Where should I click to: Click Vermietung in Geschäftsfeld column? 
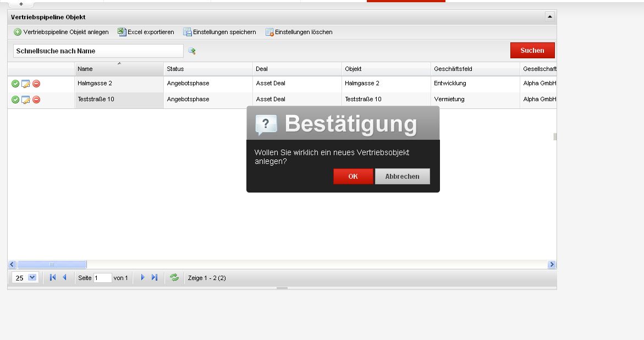(x=449, y=100)
